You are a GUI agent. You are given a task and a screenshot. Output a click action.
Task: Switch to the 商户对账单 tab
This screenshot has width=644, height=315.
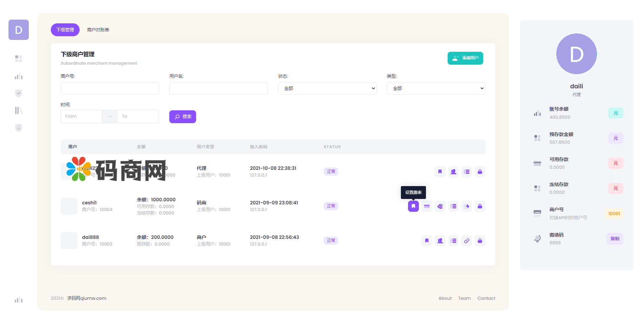[98, 30]
